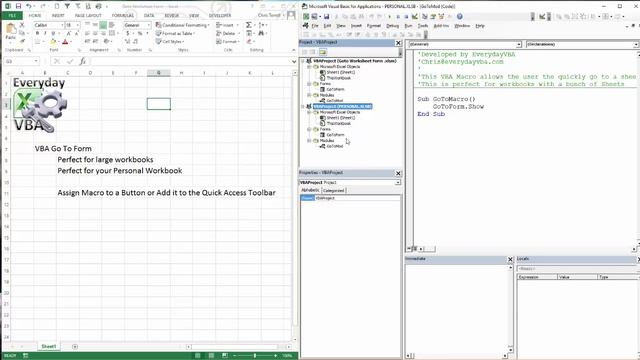This screenshot has height=360, width=640.
Task: Open the VBA editor Debug menu
Action: (x=392, y=26)
